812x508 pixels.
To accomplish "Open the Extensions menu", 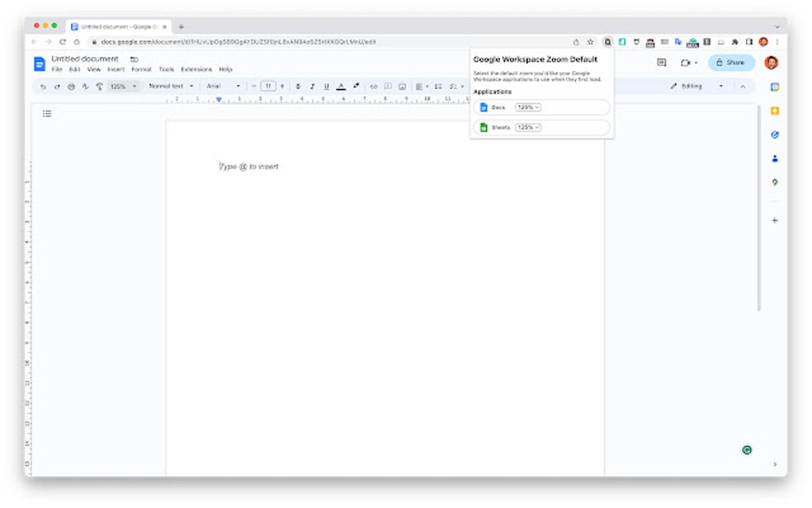I will (x=195, y=69).
